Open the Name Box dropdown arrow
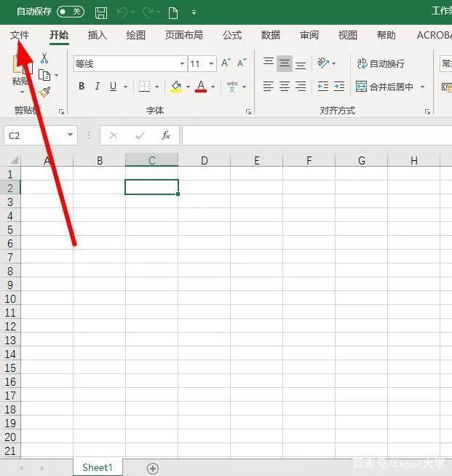Image resolution: width=452 pixels, height=476 pixels. (71, 135)
